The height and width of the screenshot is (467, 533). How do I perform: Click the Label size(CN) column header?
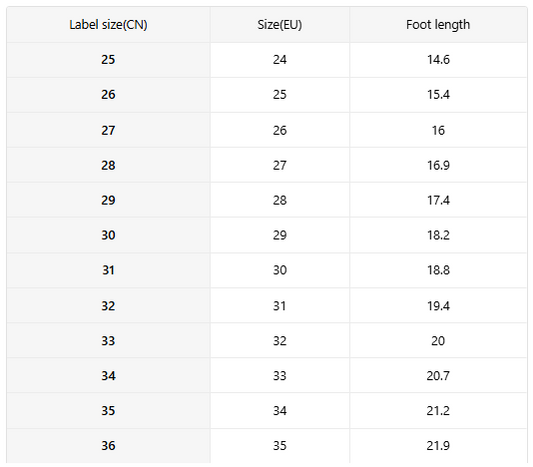(108, 24)
